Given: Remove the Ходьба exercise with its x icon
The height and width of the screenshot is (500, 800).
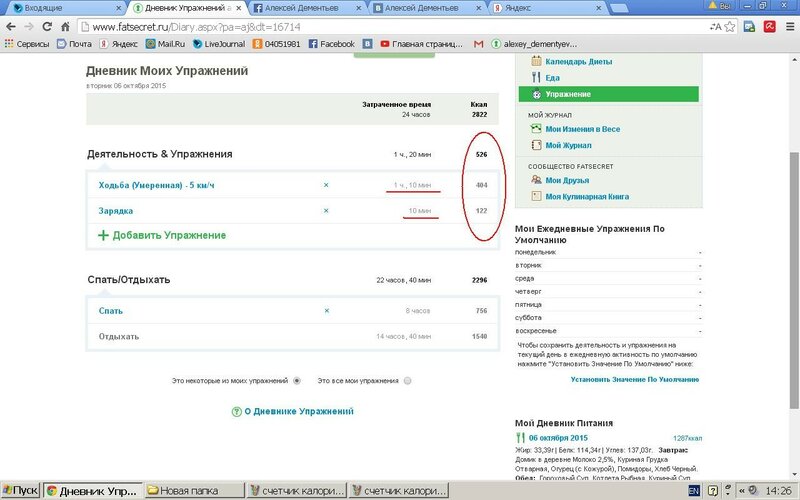Looking at the screenshot, I should [326, 185].
